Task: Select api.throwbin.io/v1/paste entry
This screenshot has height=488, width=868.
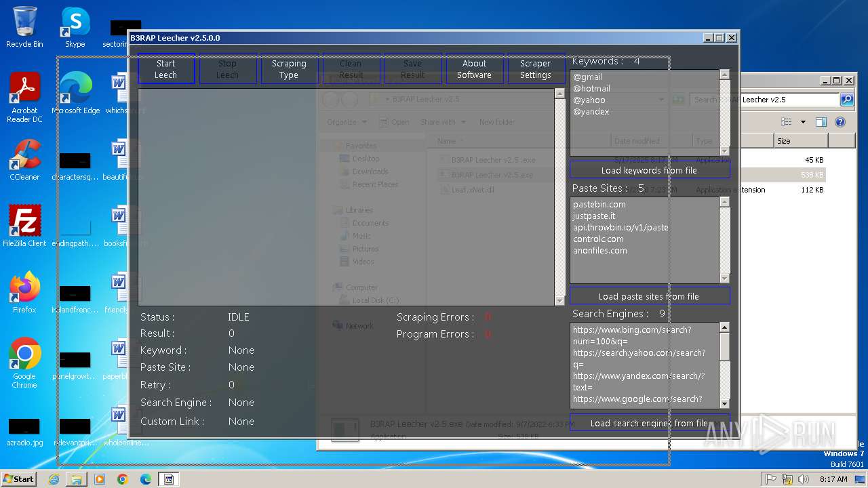Action: click(620, 227)
